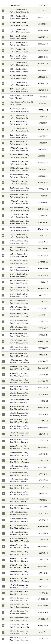Click the plus icon for 636FS10-25

[3, 216]
